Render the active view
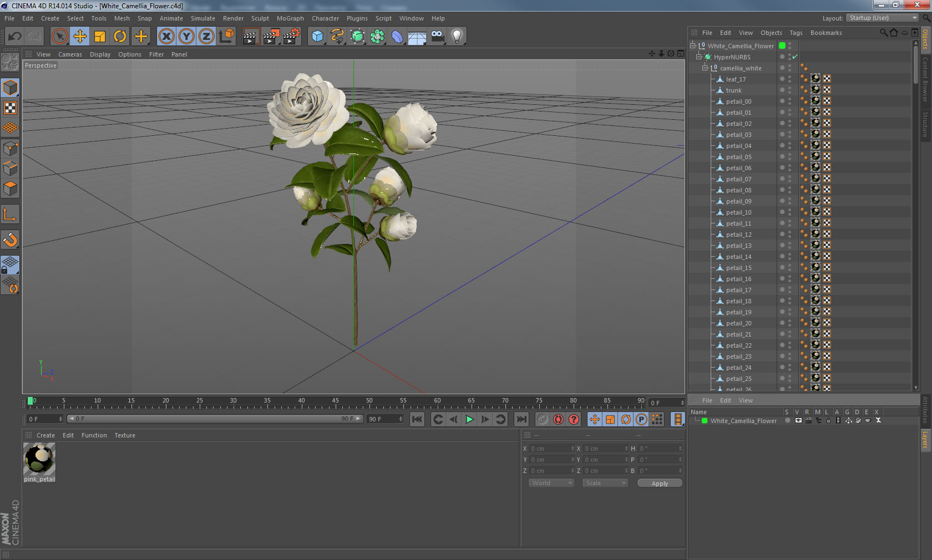This screenshot has width=932, height=560. pyautogui.click(x=251, y=37)
